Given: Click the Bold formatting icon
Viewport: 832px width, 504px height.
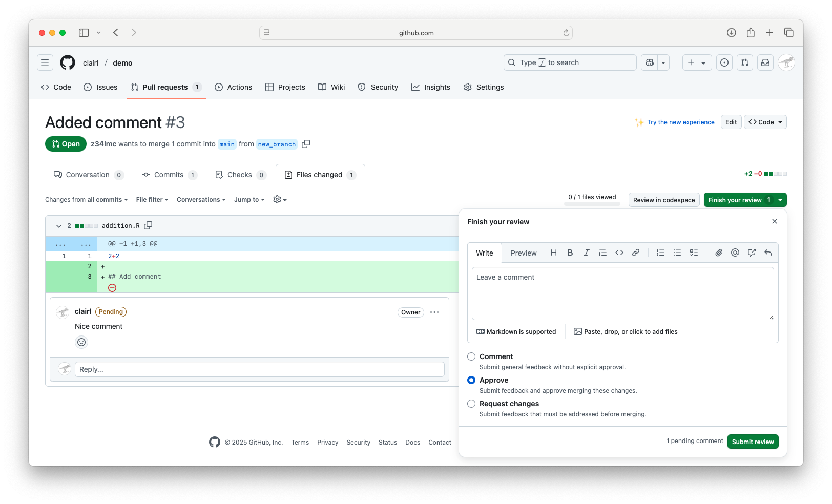Looking at the screenshot, I should (x=570, y=253).
